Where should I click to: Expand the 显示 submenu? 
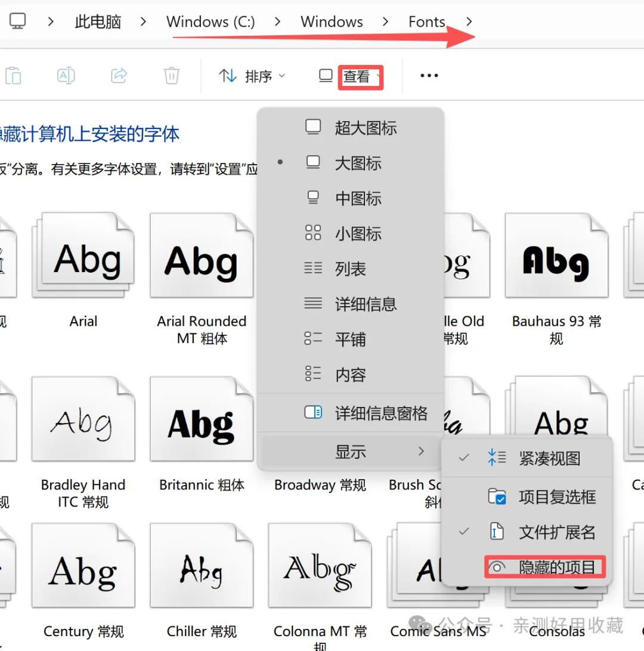(351, 451)
